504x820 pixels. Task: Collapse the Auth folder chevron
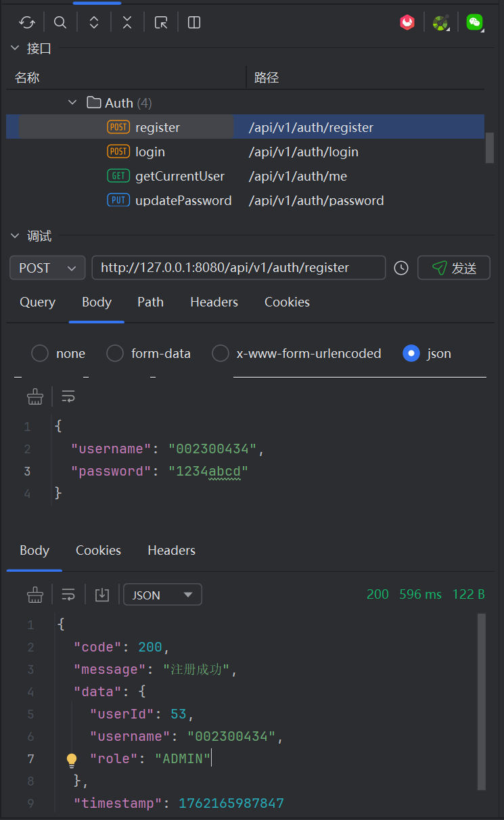pos(72,103)
